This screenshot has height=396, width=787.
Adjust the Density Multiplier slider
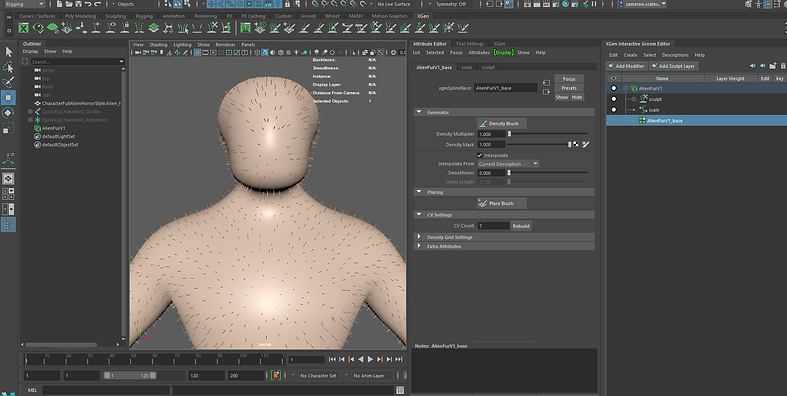[548, 134]
